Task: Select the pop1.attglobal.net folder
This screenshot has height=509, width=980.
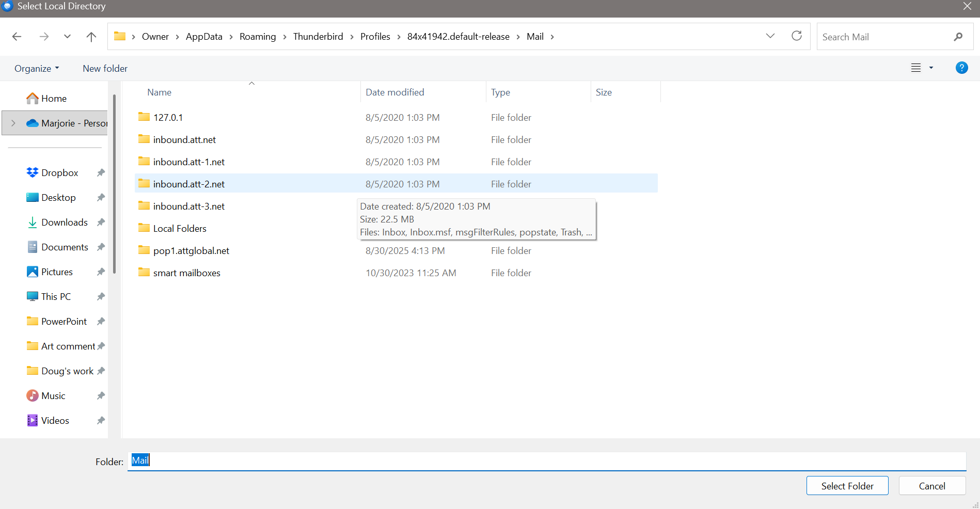Action: click(x=396, y=251)
